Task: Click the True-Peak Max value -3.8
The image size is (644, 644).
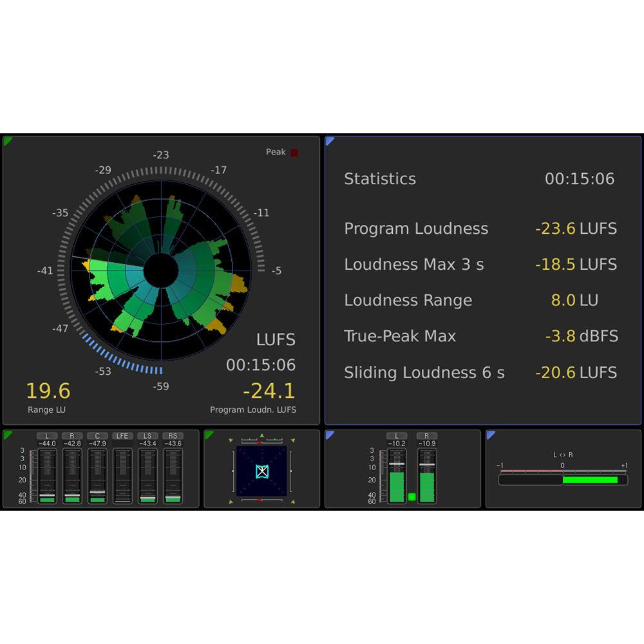Action: (557, 336)
